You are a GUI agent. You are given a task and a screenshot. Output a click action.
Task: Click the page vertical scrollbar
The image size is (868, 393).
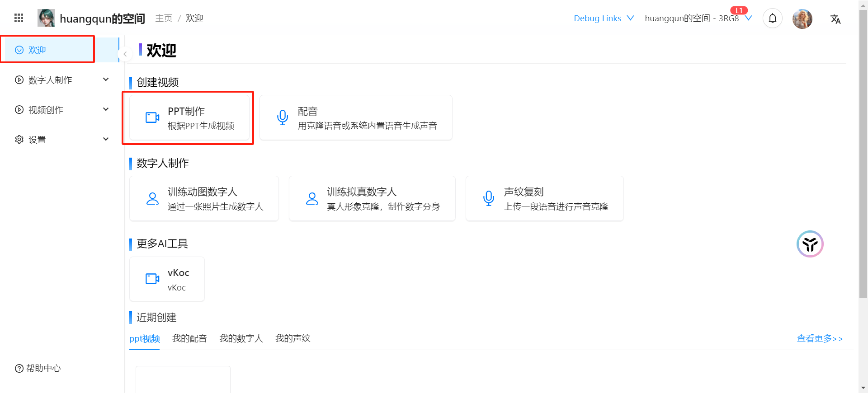(863, 154)
